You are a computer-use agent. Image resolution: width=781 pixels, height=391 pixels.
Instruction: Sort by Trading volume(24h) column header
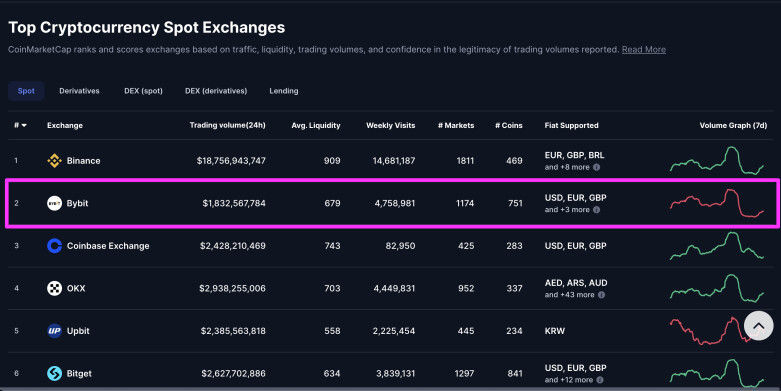[228, 125]
